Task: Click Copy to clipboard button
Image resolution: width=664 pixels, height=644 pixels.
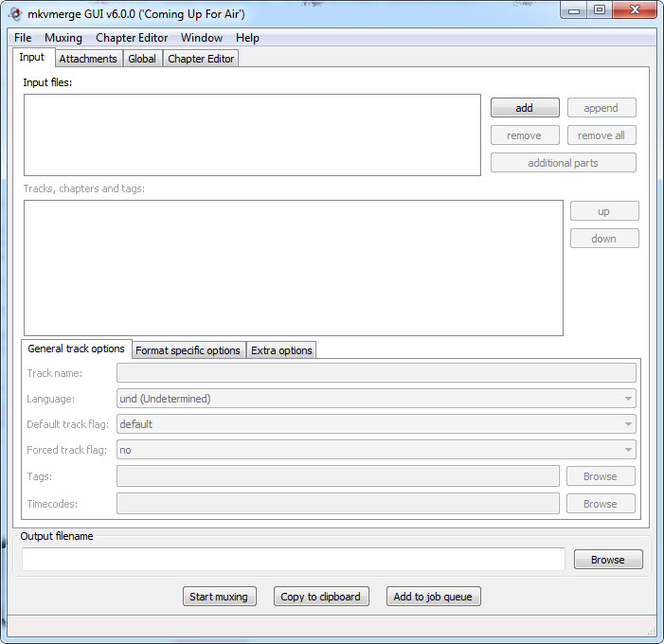Action: click(321, 596)
